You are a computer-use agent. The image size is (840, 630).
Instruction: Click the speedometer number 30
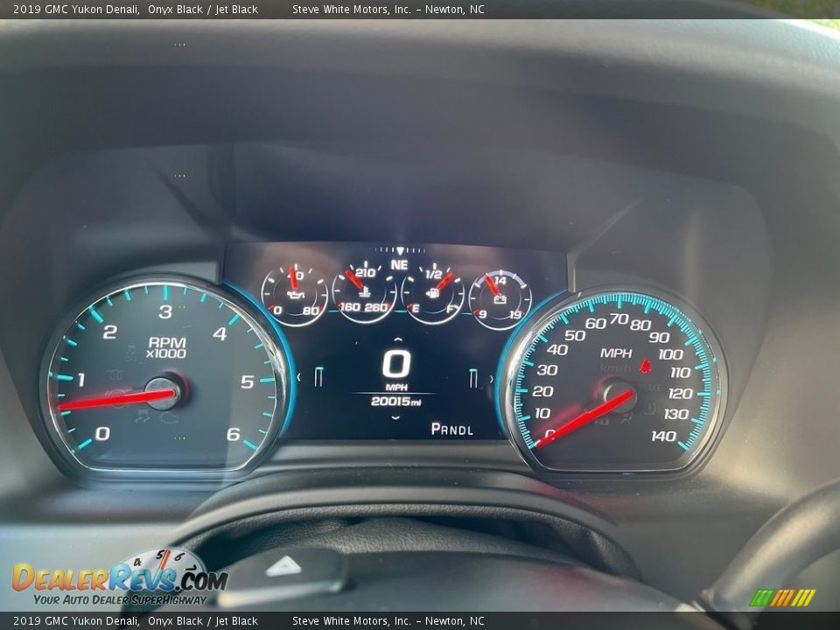[548, 369]
